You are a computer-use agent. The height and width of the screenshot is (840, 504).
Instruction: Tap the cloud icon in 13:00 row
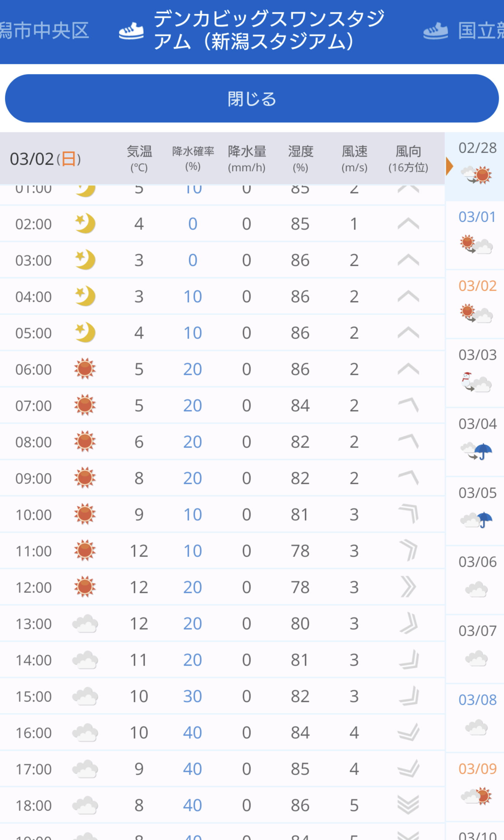(x=85, y=623)
